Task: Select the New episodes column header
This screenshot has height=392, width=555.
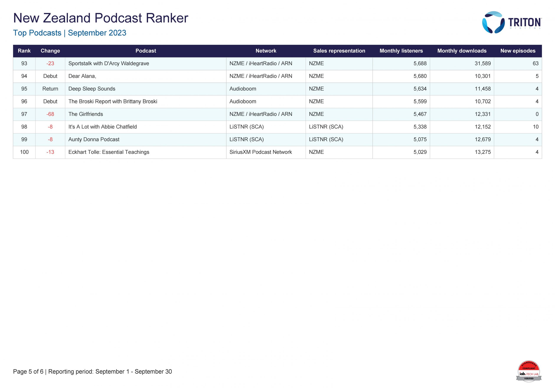Action: 518,51
